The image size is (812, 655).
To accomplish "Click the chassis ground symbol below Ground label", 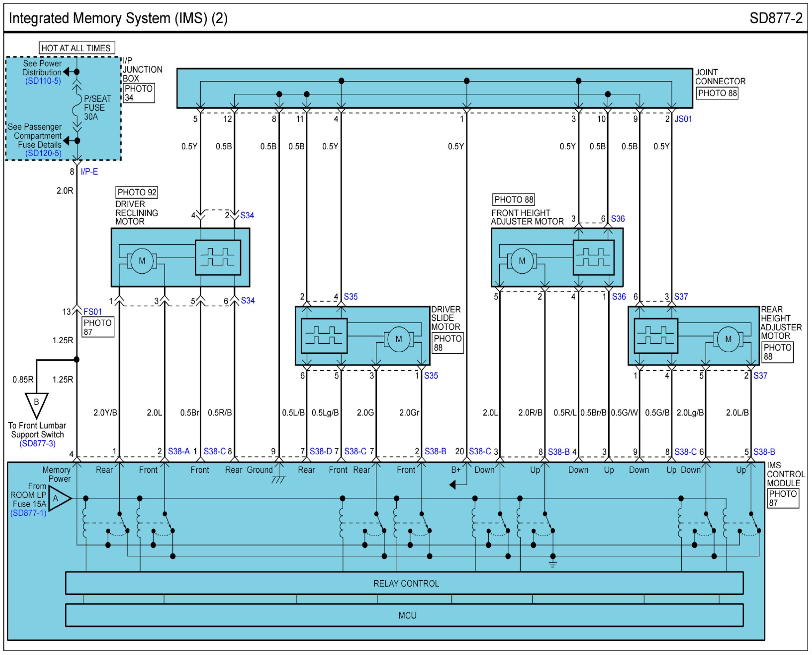I will click(x=279, y=479).
